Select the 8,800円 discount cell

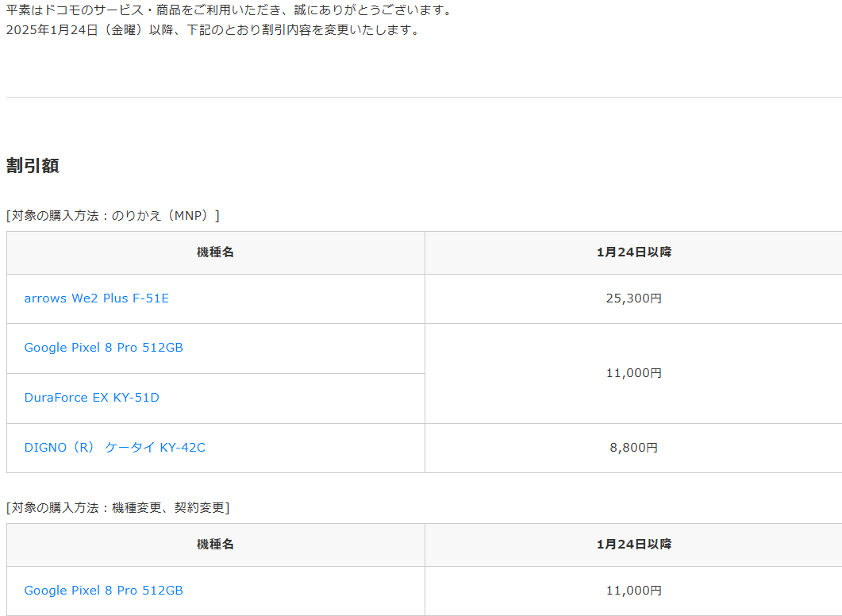[633, 448]
